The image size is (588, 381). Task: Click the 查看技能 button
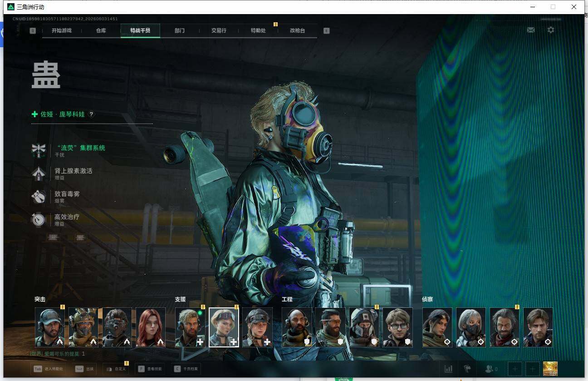pos(150,369)
